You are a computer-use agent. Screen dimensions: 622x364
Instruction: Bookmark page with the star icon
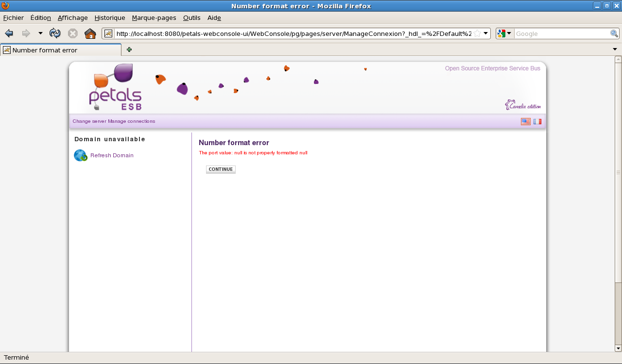coord(477,33)
